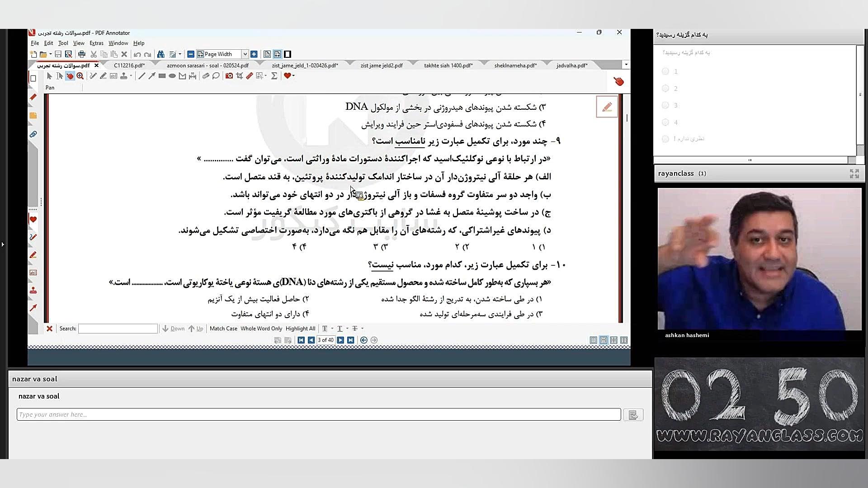The height and width of the screenshot is (488, 868).
Task: Choose the Crop tool
Action: click(x=240, y=76)
